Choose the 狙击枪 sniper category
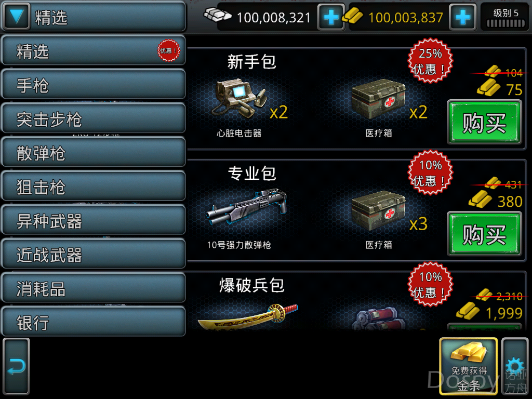 94,187
